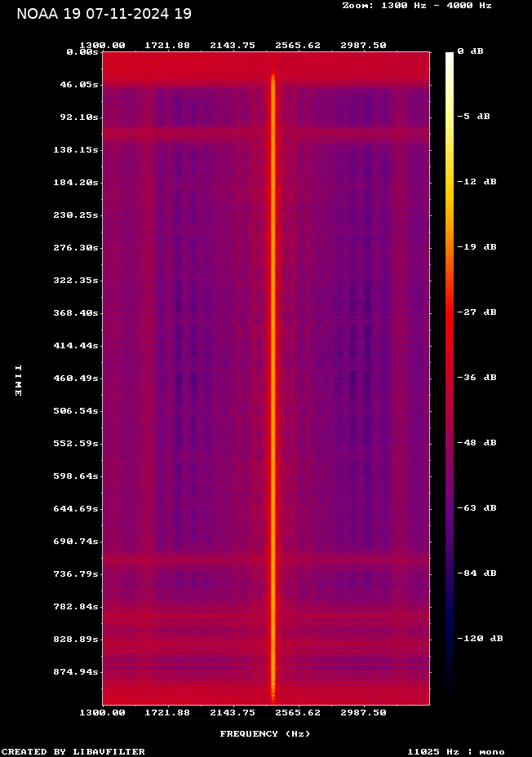Click the FREQUENCY (Hz) axis title
The height and width of the screenshot is (757, 532).
click(x=265, y=733)
